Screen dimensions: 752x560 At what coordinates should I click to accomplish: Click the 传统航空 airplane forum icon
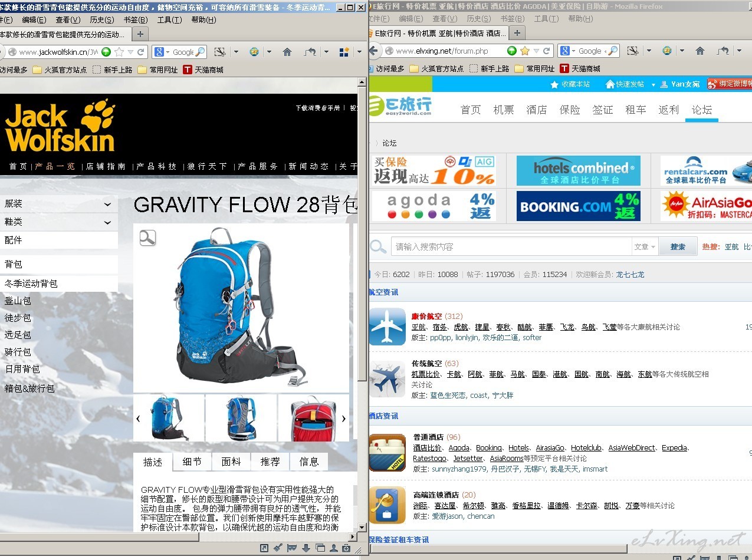(x=388, y=380)
